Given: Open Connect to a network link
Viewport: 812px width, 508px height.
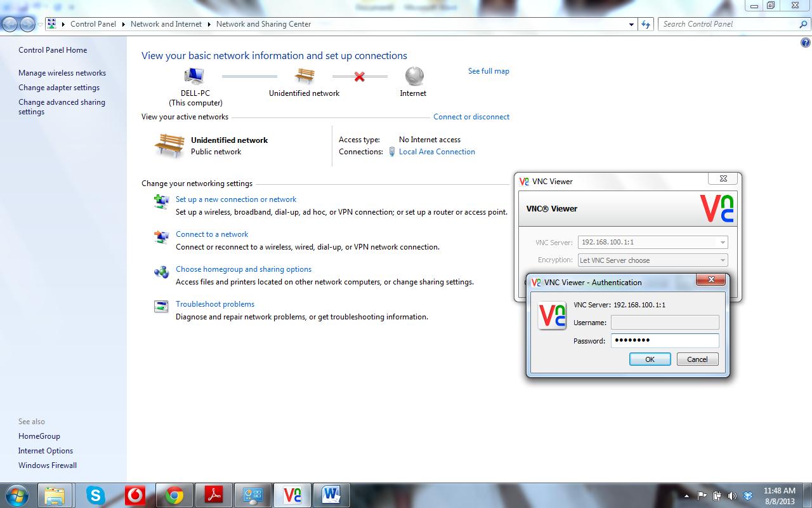Looking at the screenshot, I should point(212,234).
